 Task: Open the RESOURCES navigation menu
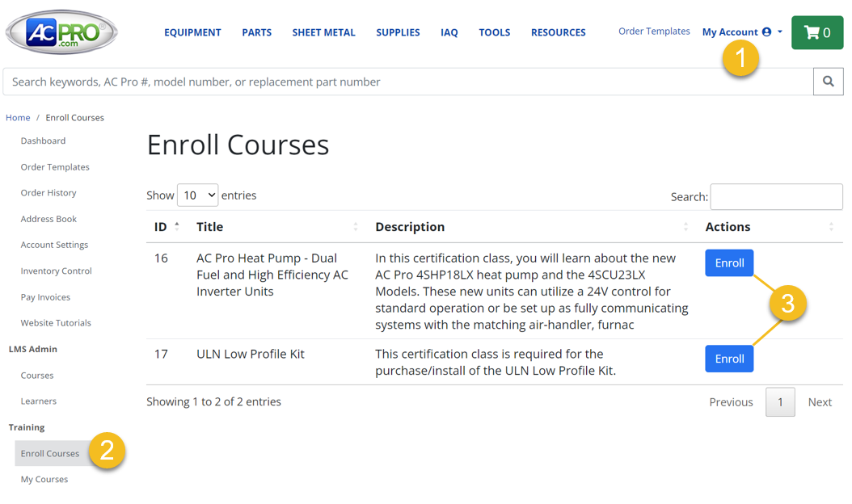tap(558, 32)
